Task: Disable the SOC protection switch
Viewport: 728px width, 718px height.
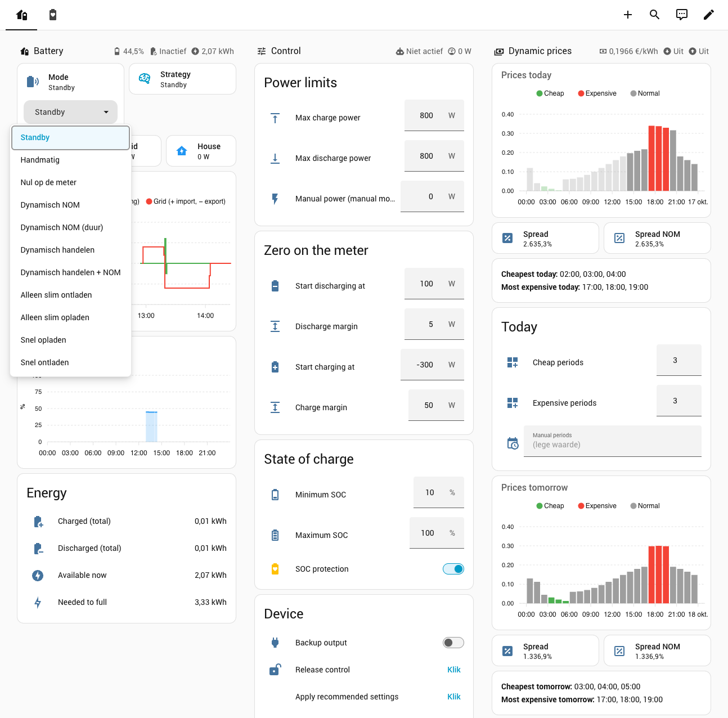Action: click(x=453, y=569)
